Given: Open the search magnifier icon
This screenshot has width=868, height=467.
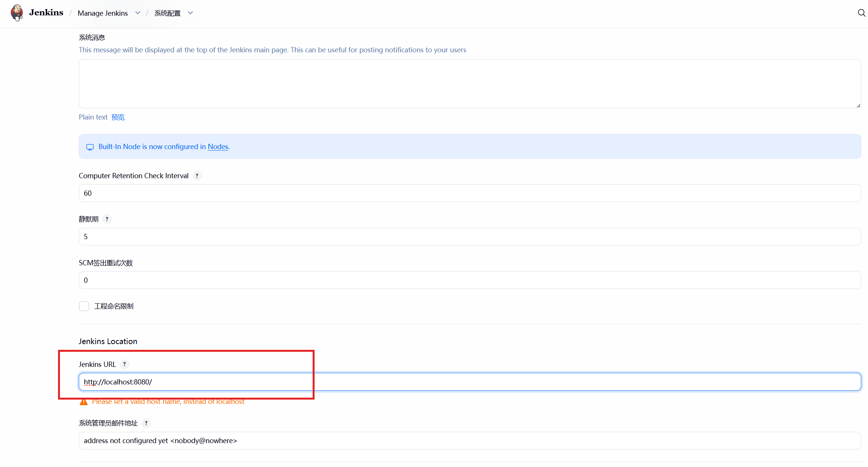Looking at the screenshot, I should (x=861, y=13).
